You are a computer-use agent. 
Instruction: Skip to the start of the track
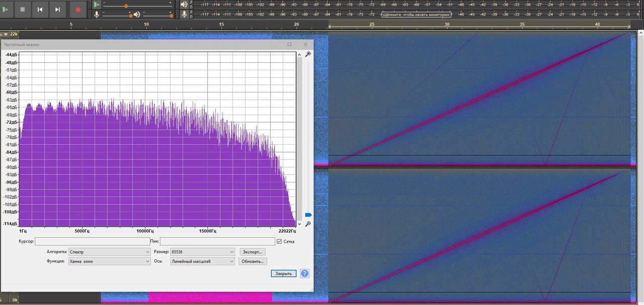[x=40, y=9]
